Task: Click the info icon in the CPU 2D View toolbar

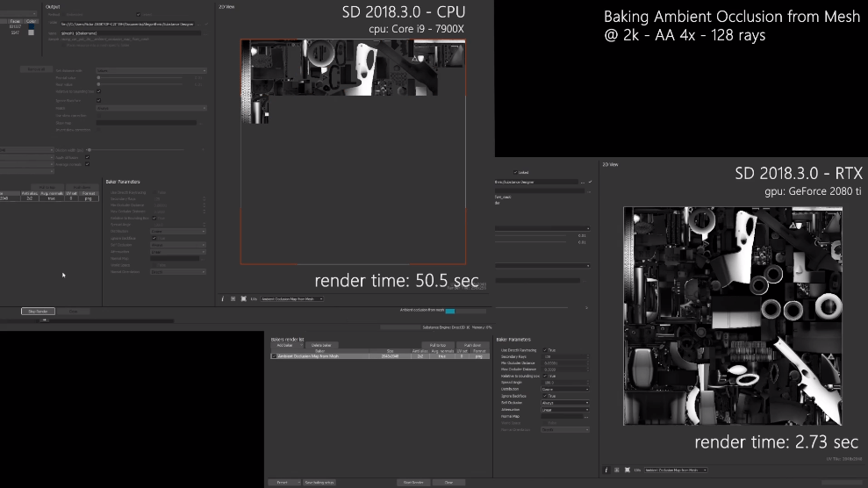Action: point(223,298)
